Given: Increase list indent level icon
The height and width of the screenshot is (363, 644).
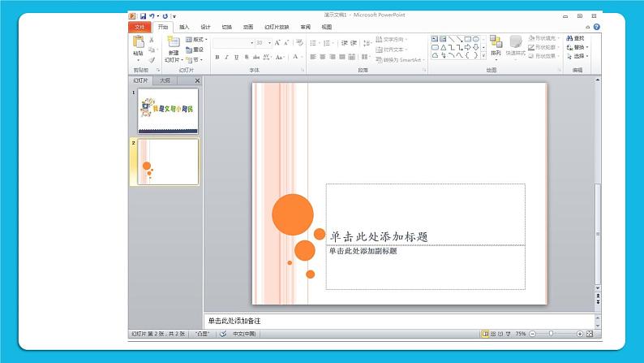Looking at the screenshot, I should tap(354, 43).
